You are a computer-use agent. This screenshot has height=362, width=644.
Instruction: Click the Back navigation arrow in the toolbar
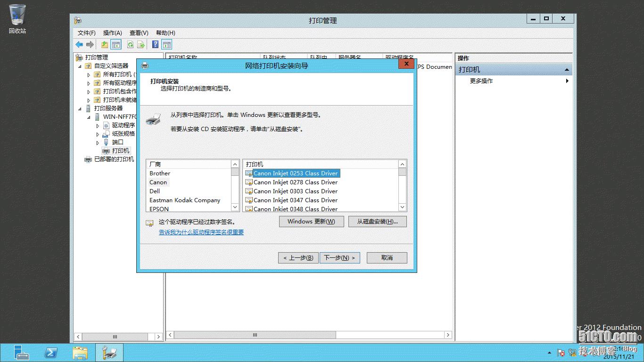(79, 44)
